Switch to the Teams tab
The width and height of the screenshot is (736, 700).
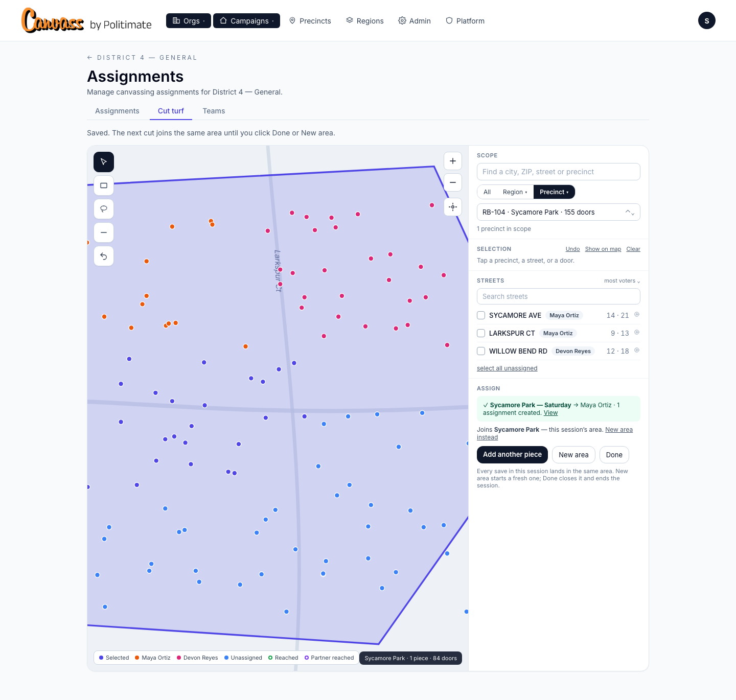[x=214, y=111]
